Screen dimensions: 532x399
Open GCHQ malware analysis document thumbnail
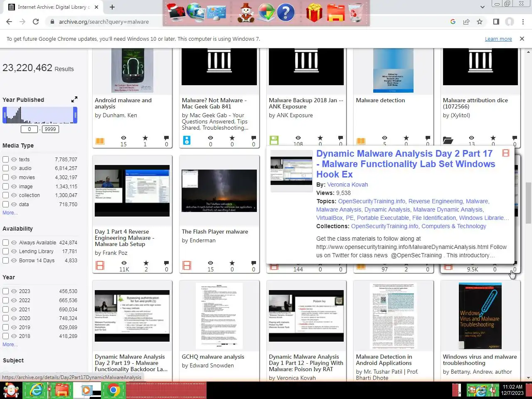coord(219,315)
